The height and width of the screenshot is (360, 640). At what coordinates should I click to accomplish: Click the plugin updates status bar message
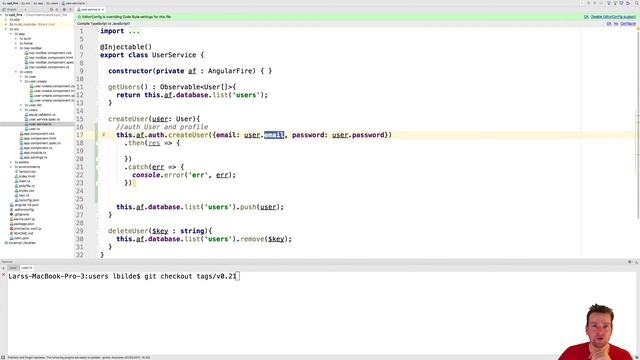coord(79,358)
